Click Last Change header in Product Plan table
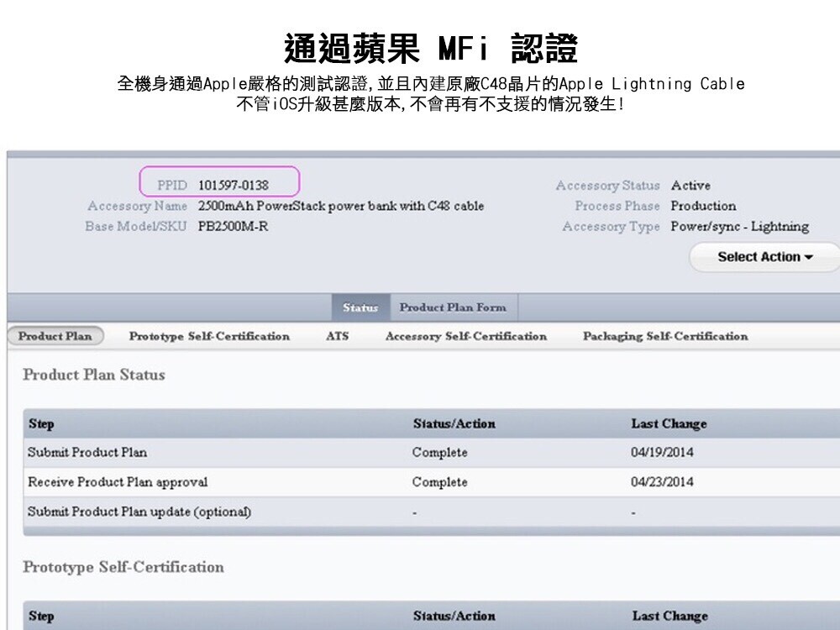 click(669, 423)
